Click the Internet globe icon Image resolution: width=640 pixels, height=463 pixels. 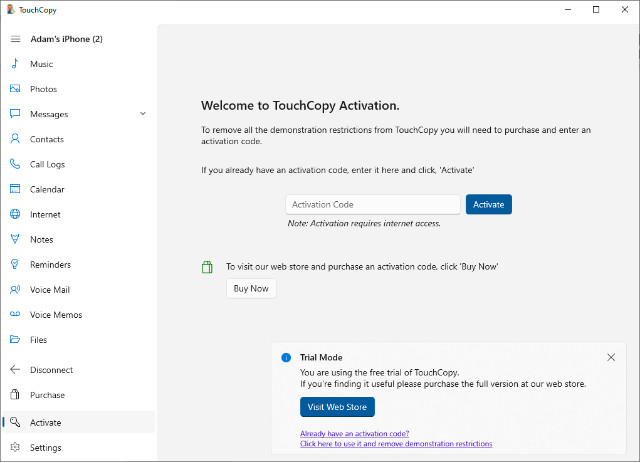pos(15,214)
